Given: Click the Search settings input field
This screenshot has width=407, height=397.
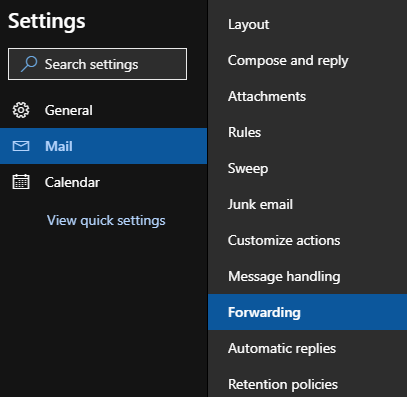Looking at the screenshot, I should tap(97, 64).
